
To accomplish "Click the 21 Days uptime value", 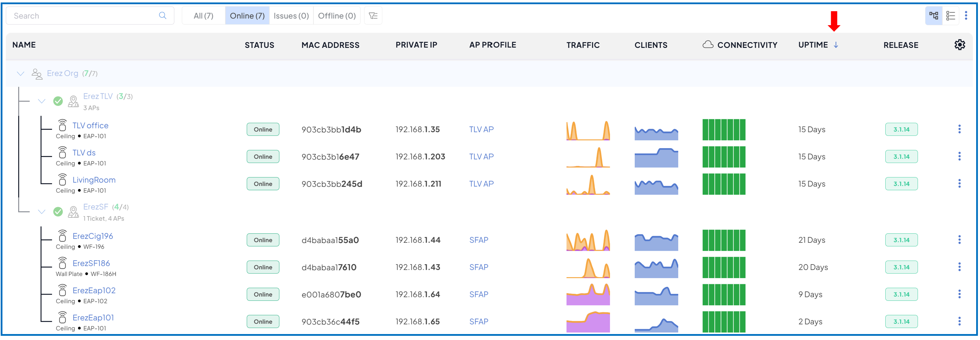I will point(812,240).
